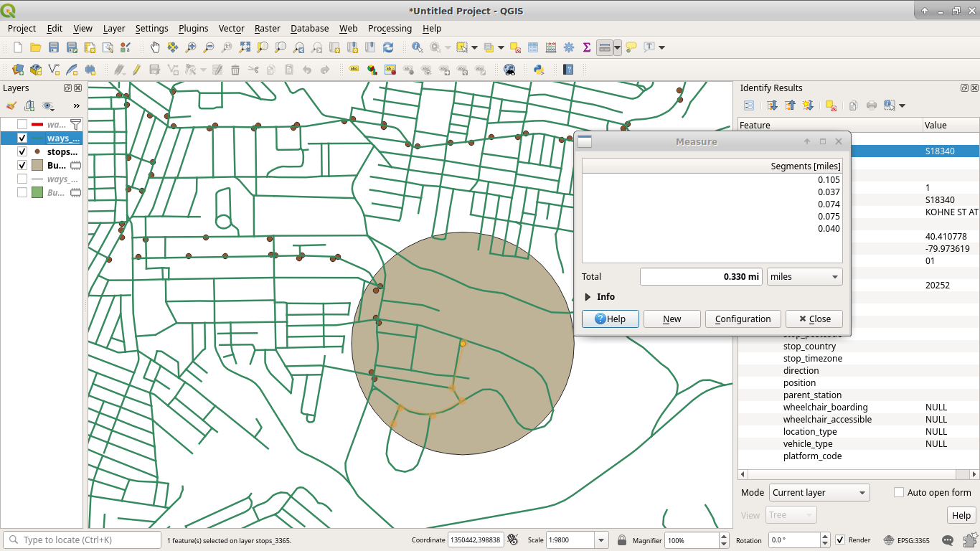Click the Statistical Summary sigma icon

pyautogui.click(x=587, y=47)
